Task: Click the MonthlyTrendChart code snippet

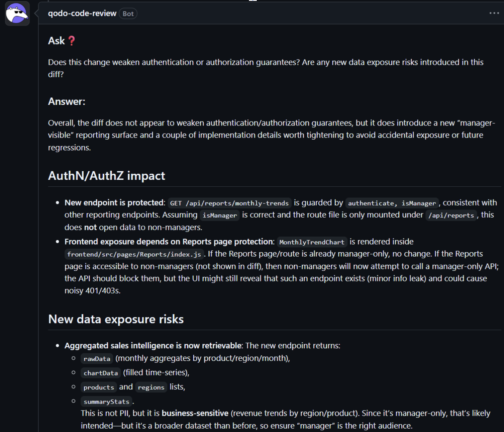Action: [x=312, y=242]
